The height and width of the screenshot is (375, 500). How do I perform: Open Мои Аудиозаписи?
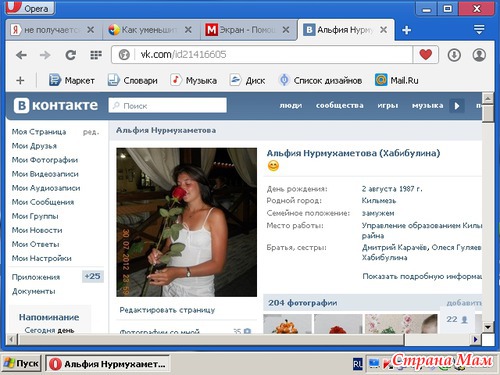tap(46, 188)
